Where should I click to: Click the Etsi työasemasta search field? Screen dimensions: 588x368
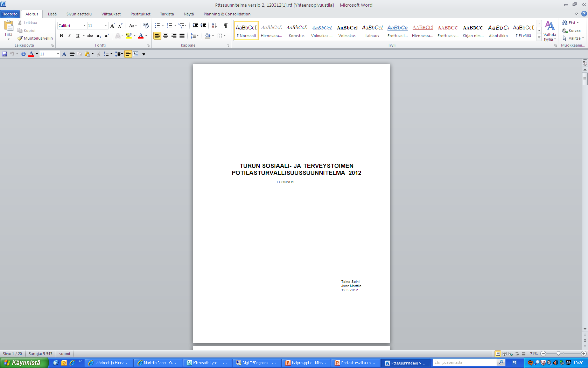point(464,362)
